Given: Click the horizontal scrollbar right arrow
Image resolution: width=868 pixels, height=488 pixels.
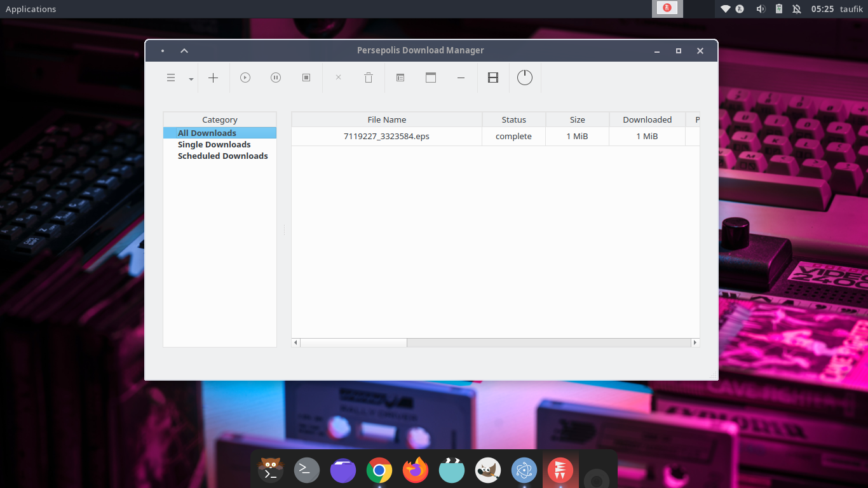Looking at the screenshot, I should pyautogui.click(x=695, y=342).
